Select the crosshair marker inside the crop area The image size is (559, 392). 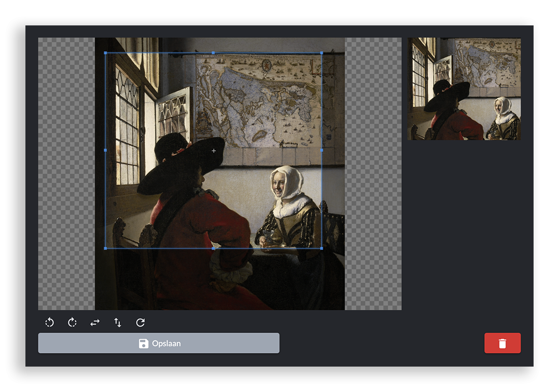tap(213, 150)
